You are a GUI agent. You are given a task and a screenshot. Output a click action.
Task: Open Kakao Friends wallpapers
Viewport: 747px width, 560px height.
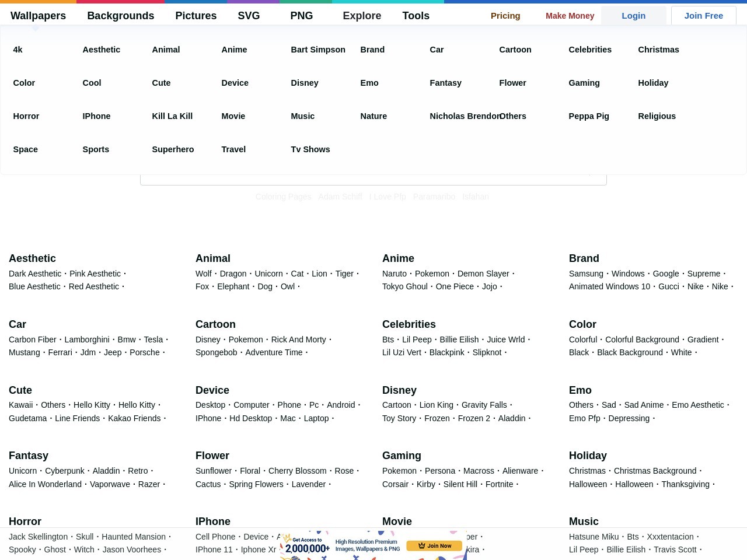click(x=134, y=418)
